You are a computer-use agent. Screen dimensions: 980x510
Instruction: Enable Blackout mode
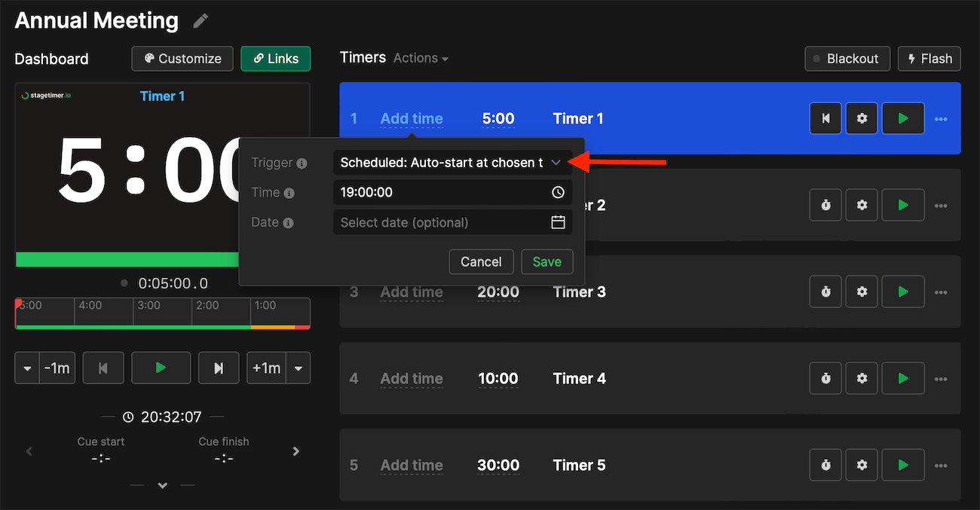[847, 58]
